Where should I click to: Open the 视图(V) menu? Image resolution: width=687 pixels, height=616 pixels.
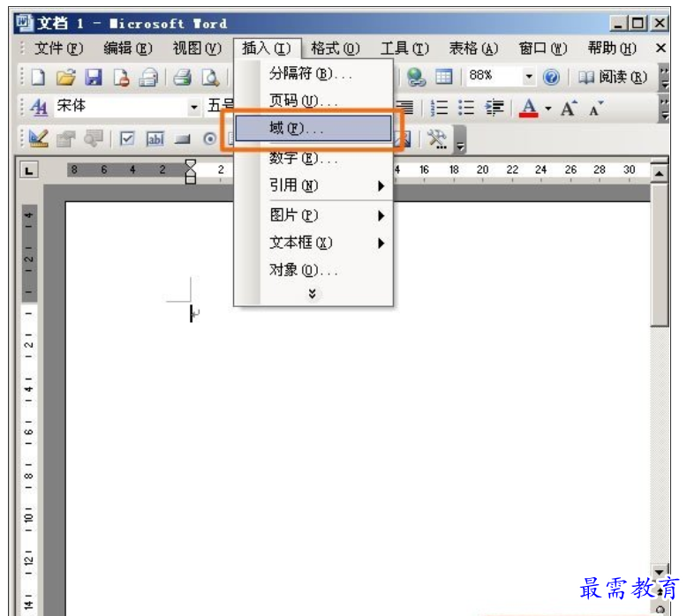tap(197, 49)
